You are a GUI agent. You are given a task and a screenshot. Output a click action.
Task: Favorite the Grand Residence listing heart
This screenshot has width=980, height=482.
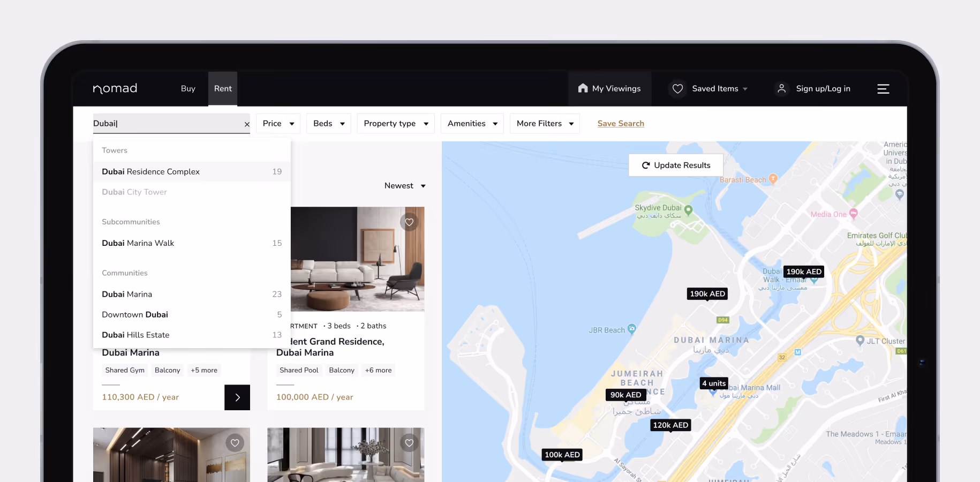[409, 222]
